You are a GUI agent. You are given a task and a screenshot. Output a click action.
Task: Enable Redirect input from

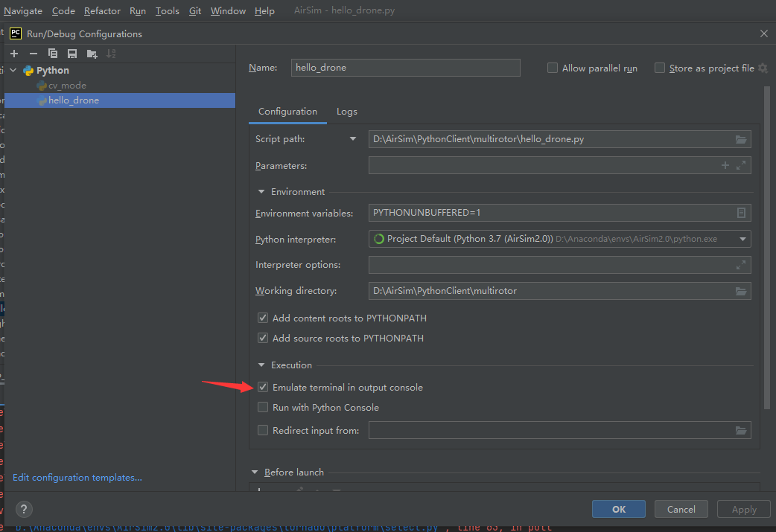[x=263, y=431]
